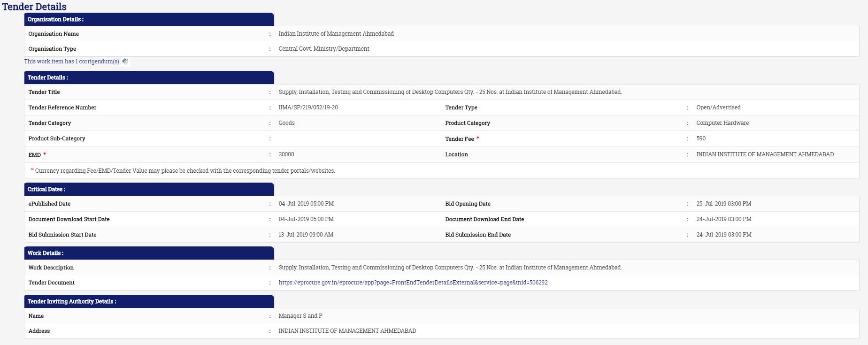This screenshot has width=868, height=345.
Task: Click the Computer Hardware product category value
Action: 722,123
